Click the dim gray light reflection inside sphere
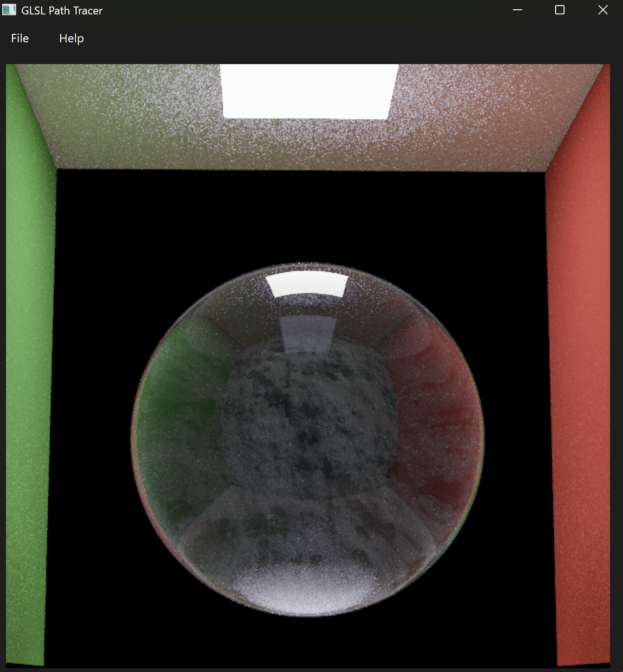This screenshot has height=672, width=623. coord(307,334)
